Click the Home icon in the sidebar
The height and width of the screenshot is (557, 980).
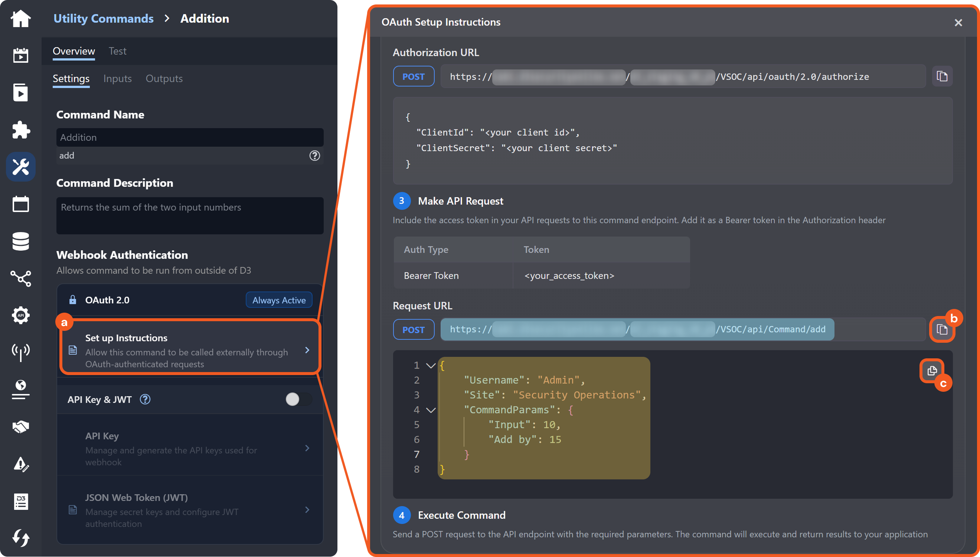(x=21, y=19)
